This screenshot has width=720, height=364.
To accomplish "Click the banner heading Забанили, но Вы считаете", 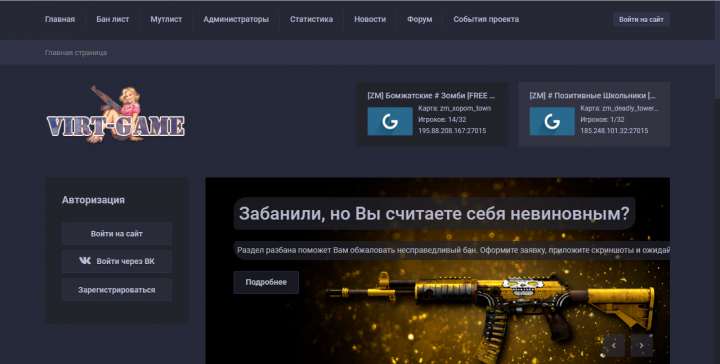I will tap(434, 213).
